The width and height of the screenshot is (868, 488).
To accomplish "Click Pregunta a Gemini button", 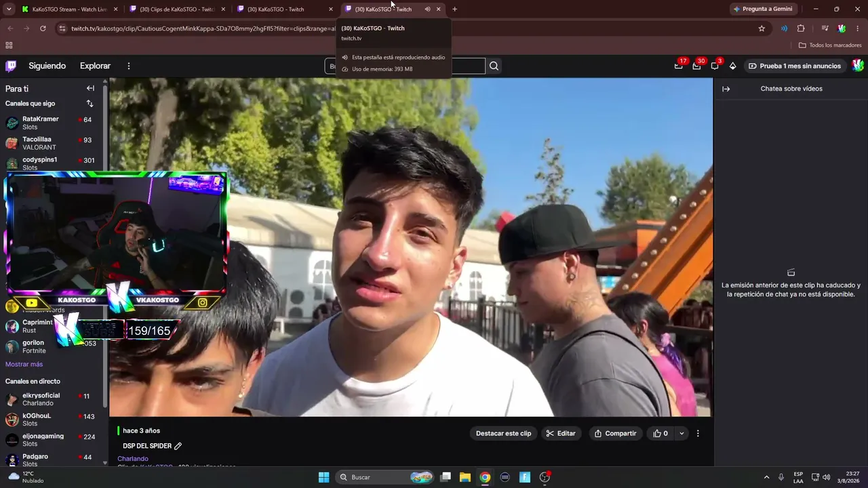I will 763,9.
